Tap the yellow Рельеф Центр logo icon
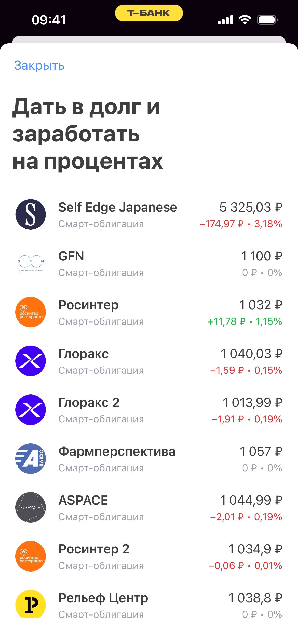Image resolution: width=298 pixels, height=644 pixels. pos(31,604)
